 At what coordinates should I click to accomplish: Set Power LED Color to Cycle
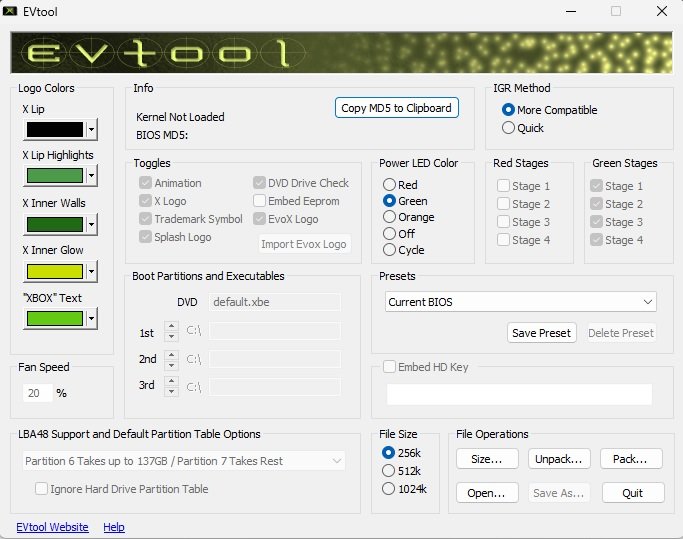(404, 250)
